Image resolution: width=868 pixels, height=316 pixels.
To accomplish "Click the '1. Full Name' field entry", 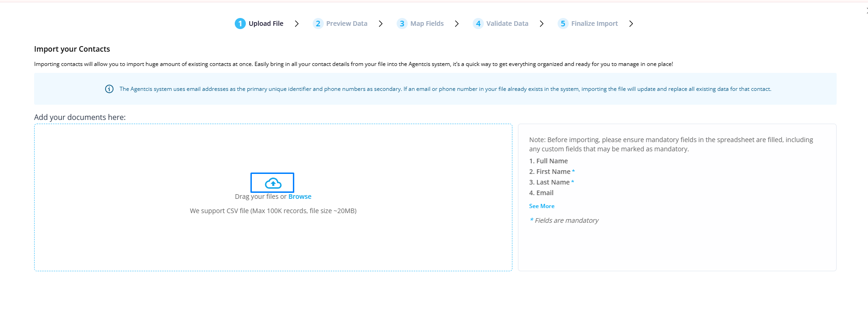I will 548,161.
